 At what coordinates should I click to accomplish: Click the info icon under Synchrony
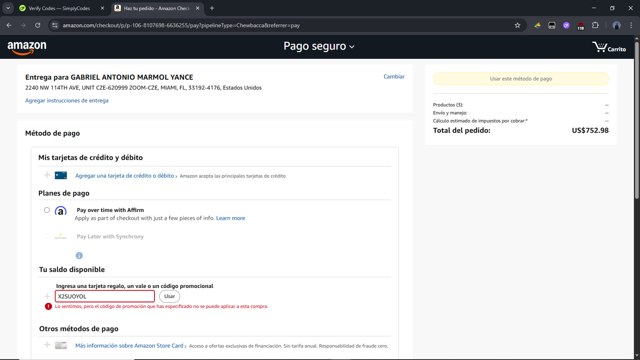pos(79,256)
